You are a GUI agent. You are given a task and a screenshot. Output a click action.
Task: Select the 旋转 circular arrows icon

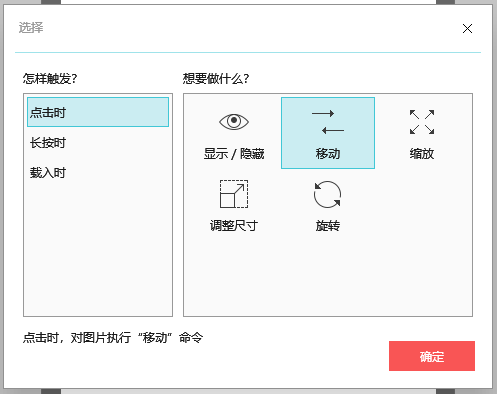pos(327,194)
